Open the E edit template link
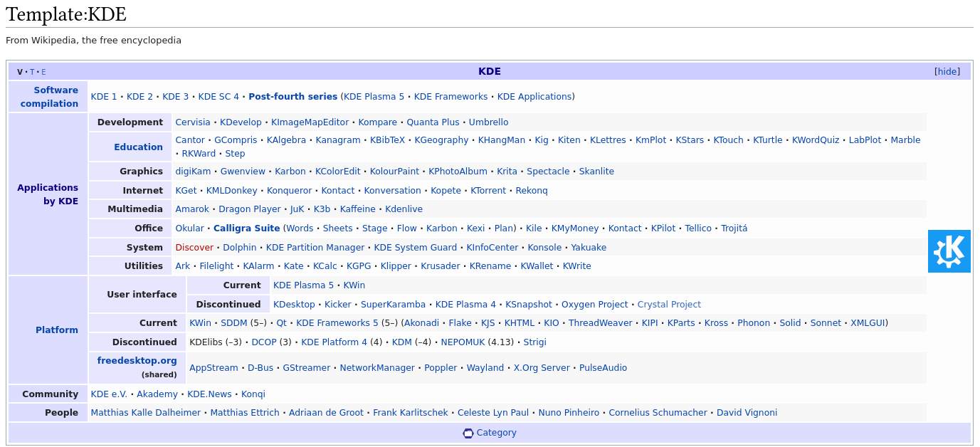The width and height of the screenshot is (980, 447). (x=43, y=72)
